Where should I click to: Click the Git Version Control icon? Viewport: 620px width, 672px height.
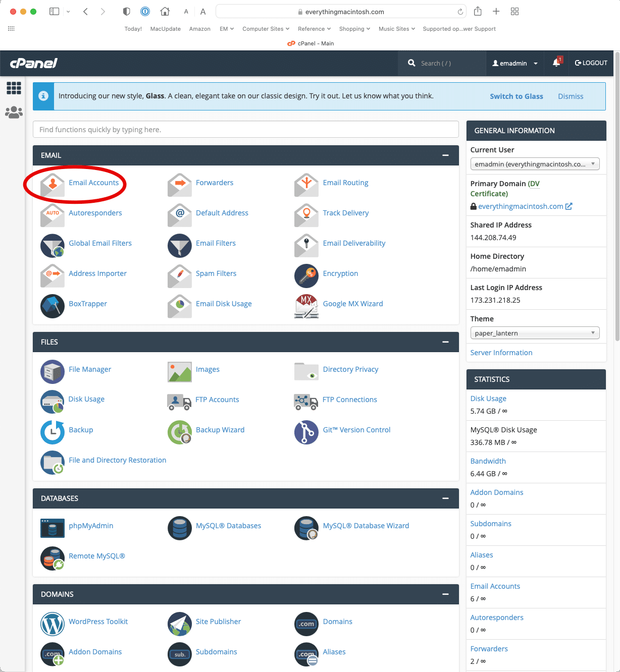click(x=306, y=432)
